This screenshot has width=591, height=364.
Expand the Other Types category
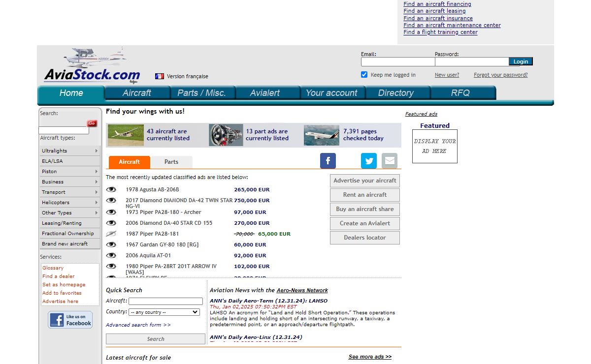click(70, 213)
